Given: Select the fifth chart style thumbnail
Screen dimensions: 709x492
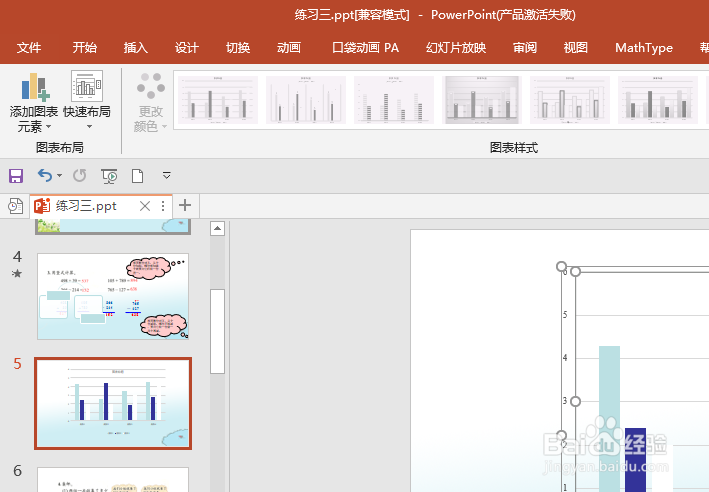Looking at the screenshot, I should click(x=570, y=100).
